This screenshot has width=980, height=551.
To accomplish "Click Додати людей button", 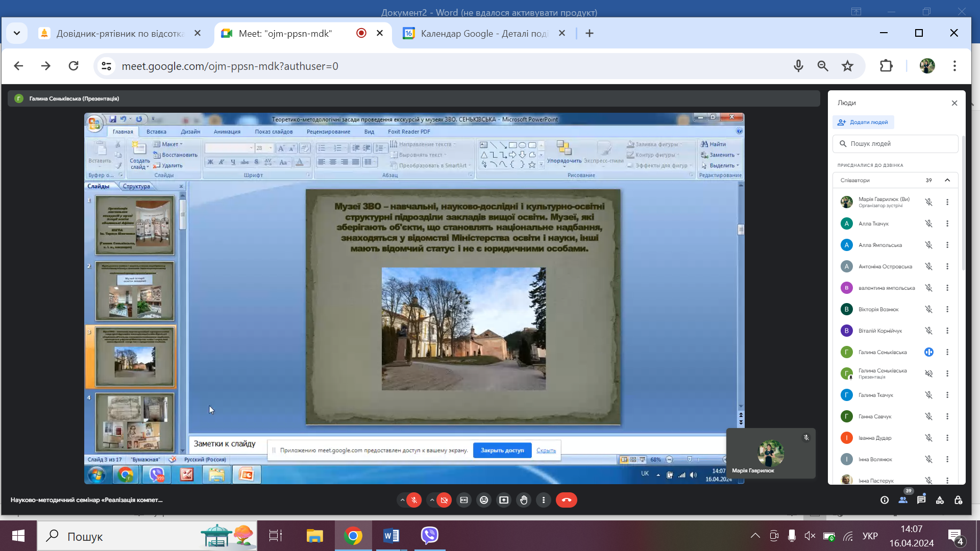I will (x=864, y=122).
